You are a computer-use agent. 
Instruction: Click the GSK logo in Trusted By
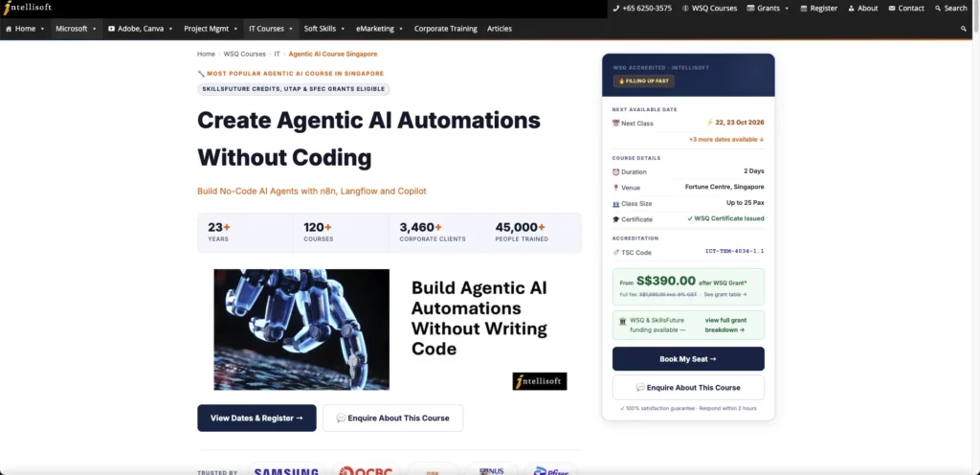(433, 471)
